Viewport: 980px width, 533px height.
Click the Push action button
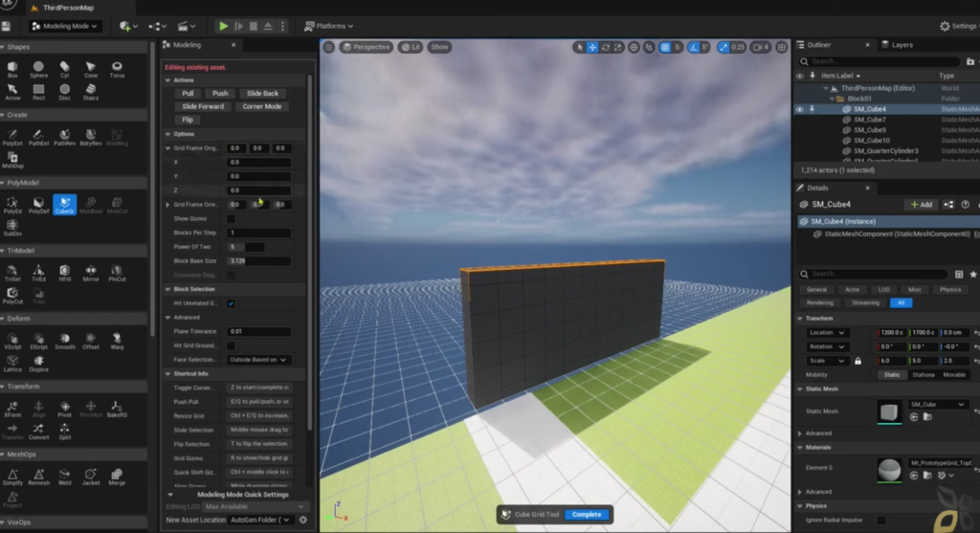point(220,93)
